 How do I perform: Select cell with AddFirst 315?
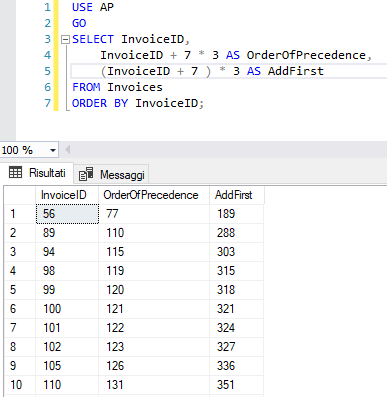pyautogui.click(x=237, y=271)
